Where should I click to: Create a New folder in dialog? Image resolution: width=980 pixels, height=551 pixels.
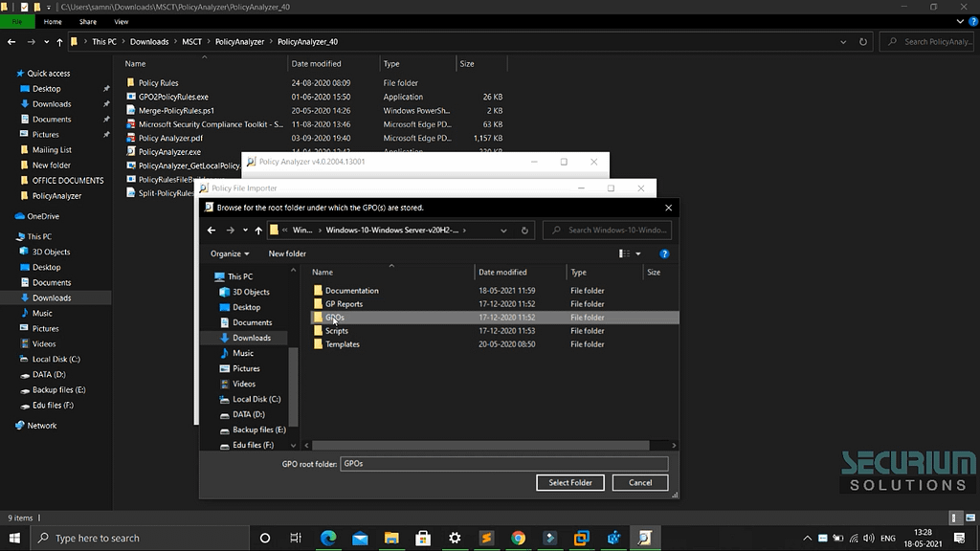[x=287, y=253]
